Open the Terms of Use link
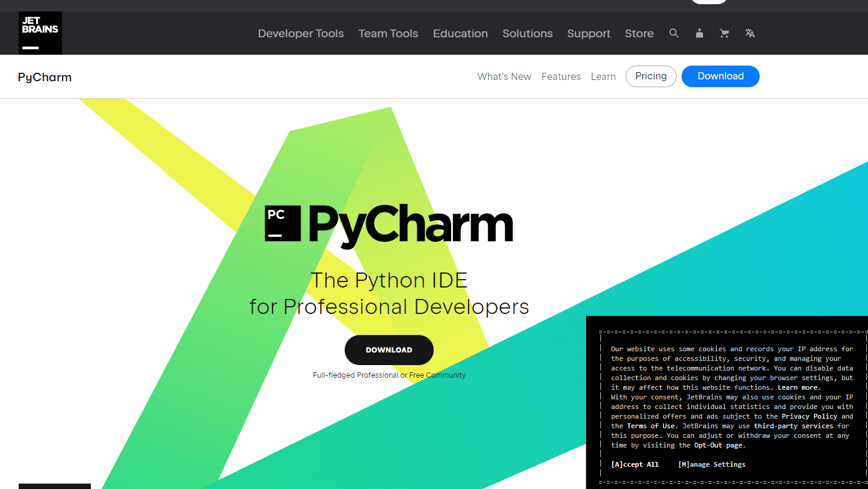 point(651,426)
